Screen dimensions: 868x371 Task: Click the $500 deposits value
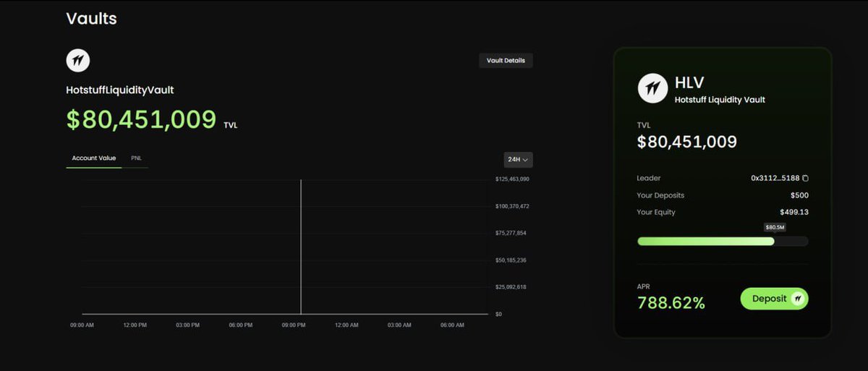click(799, 195)
